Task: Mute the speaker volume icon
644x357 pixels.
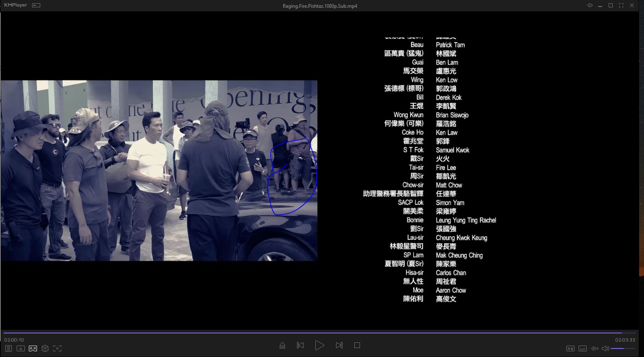Action: click(x=605, y=348)
